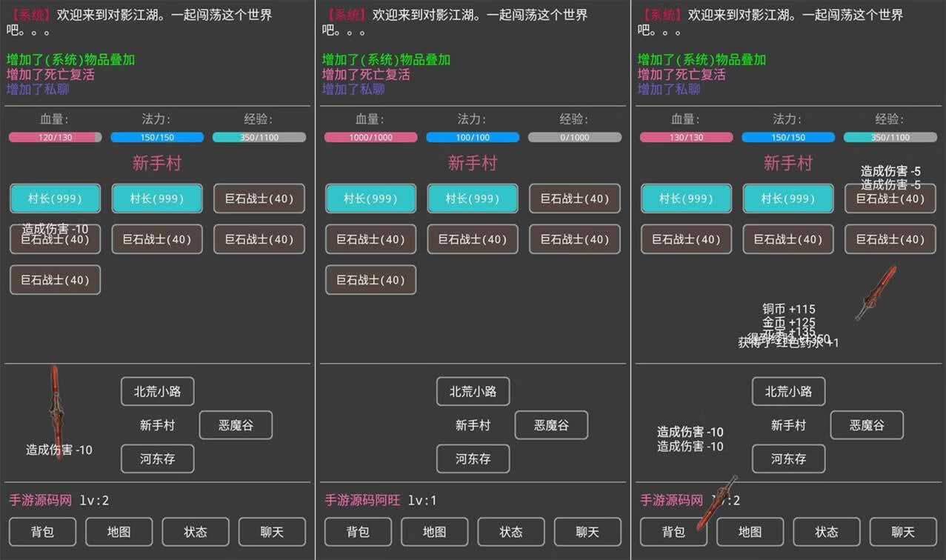
Task: Open 状态 status in the right screen
Action: point(826,532)
